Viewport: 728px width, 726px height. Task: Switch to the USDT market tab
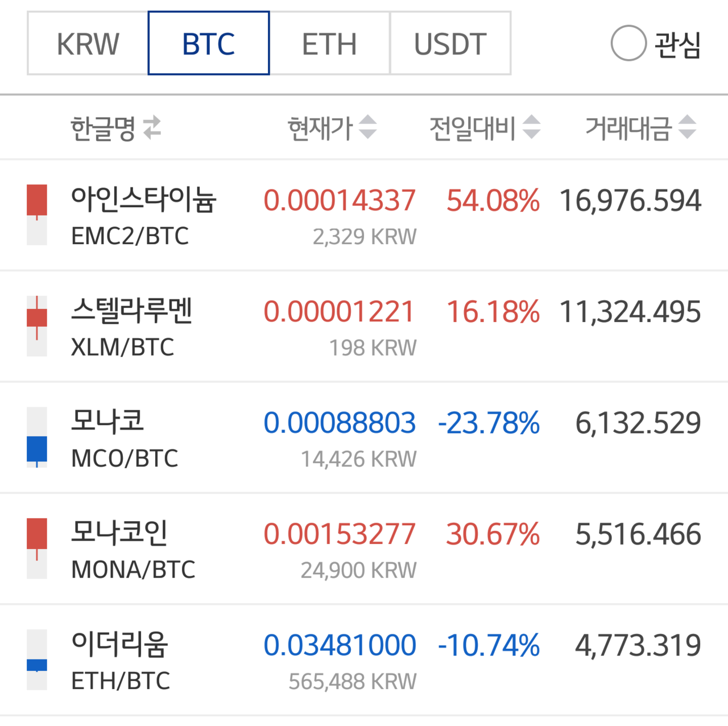[450, 43]
